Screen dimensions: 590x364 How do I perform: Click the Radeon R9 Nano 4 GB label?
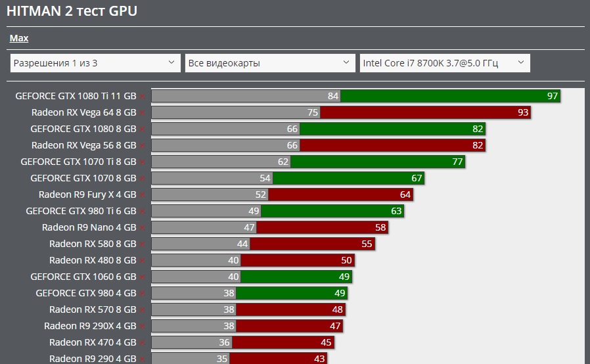point(89,227)
